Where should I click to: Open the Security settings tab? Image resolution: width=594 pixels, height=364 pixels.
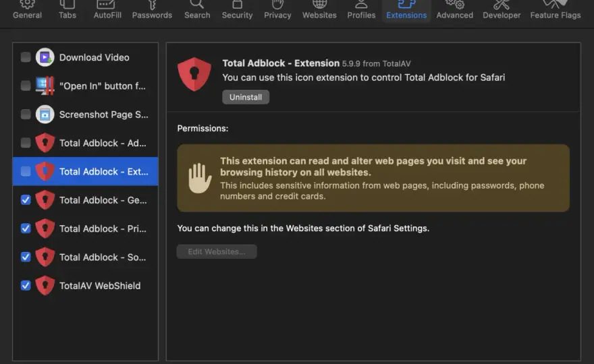237,11
